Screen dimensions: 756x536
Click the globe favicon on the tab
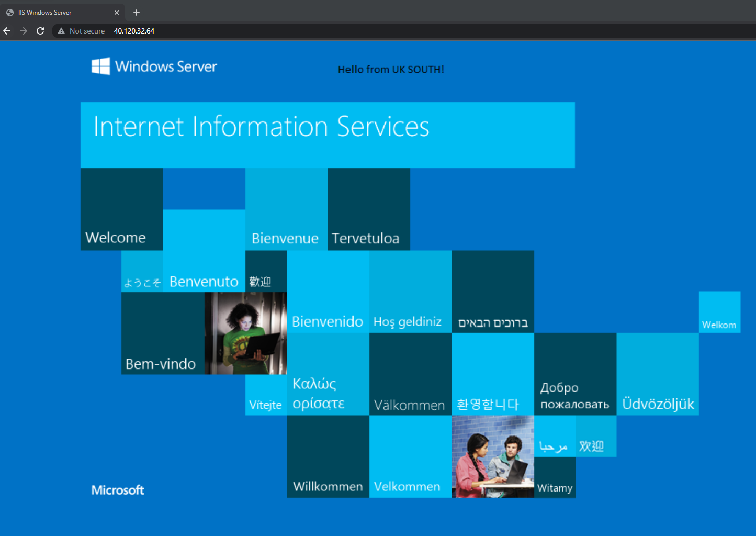[10, 13]
